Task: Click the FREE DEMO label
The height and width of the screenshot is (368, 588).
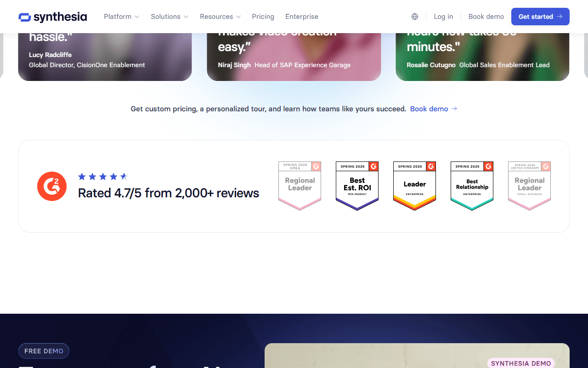Action: tap(44, 351)
